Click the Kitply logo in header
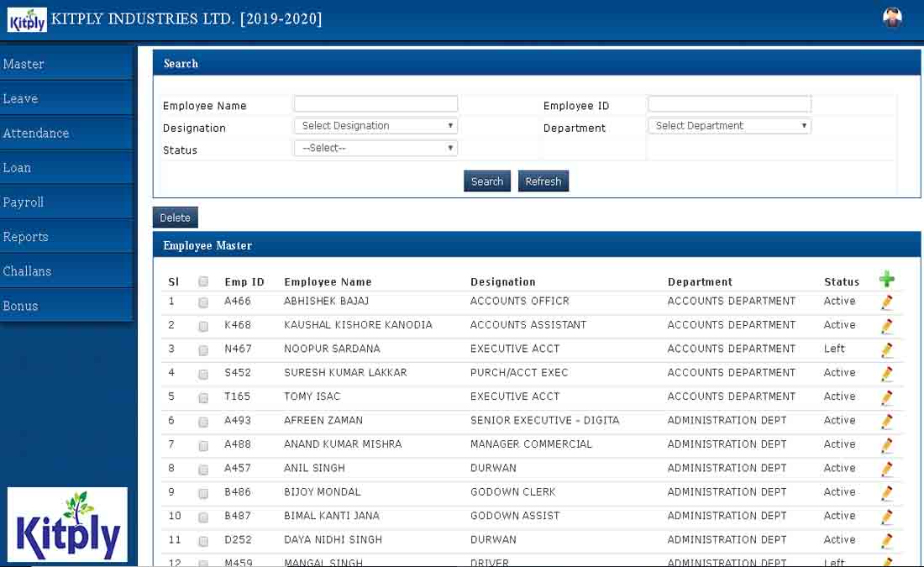The height and width of the screenshot is (567, 924). pos(27,19)
